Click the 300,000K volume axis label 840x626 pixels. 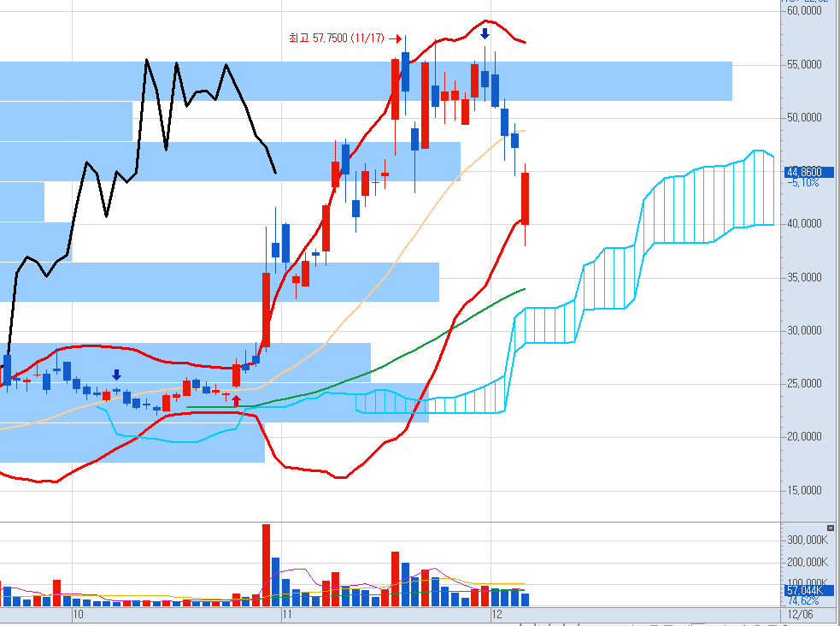click(x=808, y=540)
